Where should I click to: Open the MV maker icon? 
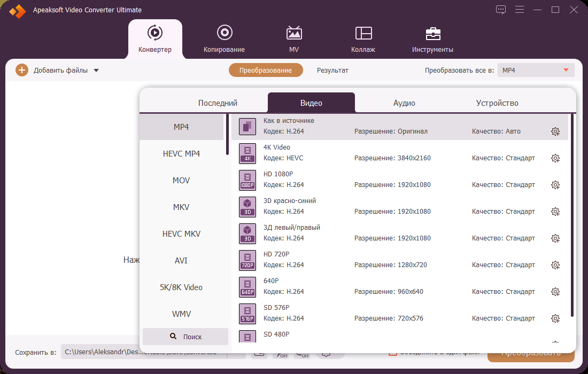pos(294,33)
